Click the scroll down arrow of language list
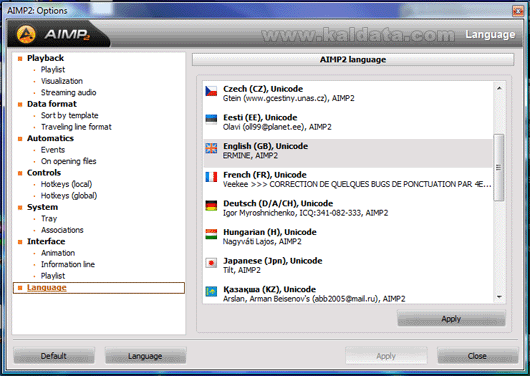Image resolution: width=530 pixels, height=376 pixels. click(499, 297)
